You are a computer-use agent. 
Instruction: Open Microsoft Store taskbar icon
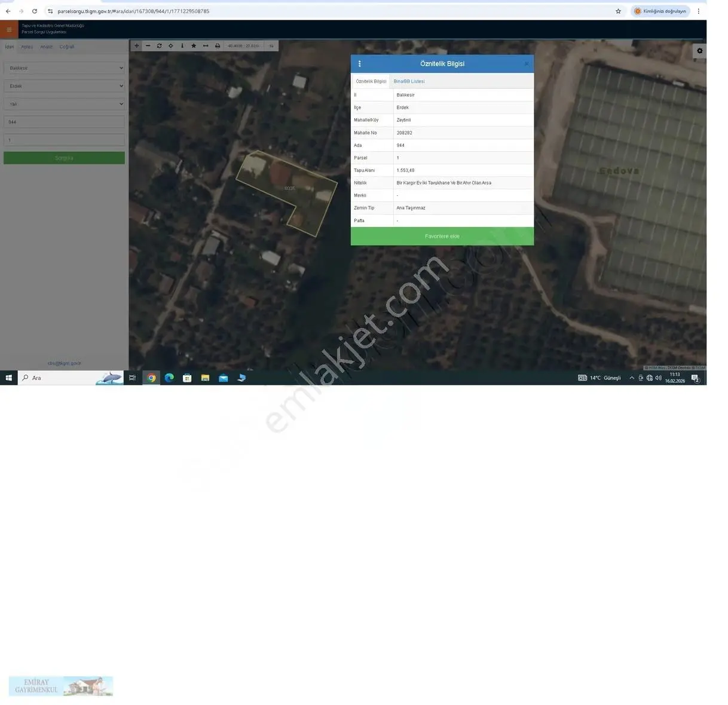(x=187, y=378)
